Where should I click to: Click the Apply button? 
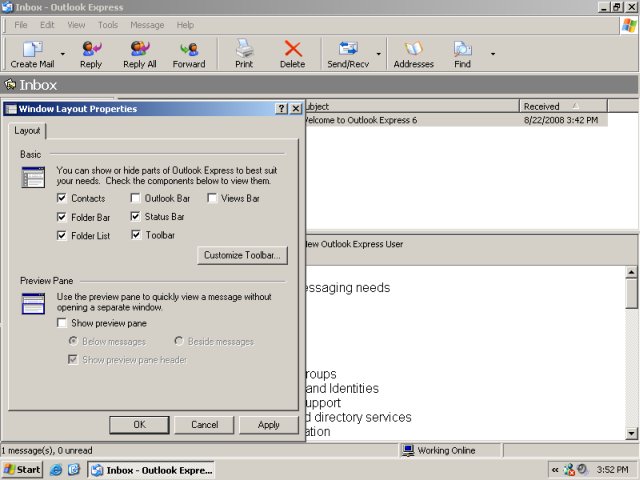pos(269,425)
